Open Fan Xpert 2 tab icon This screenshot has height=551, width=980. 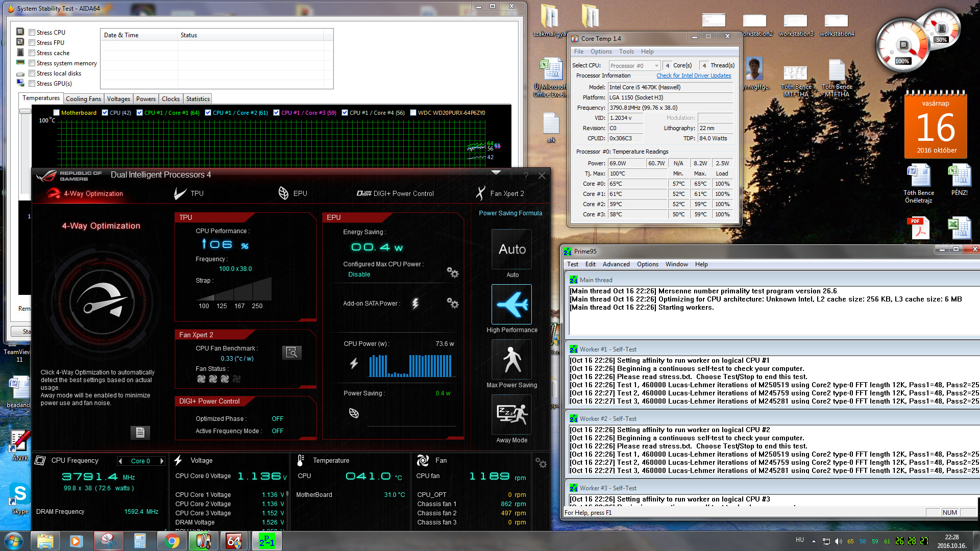pyautogui.click(x=480, y=193)
